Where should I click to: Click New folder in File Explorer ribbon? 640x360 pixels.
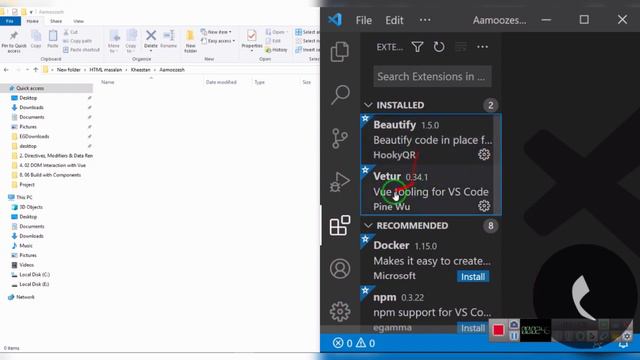click(190, 41)
